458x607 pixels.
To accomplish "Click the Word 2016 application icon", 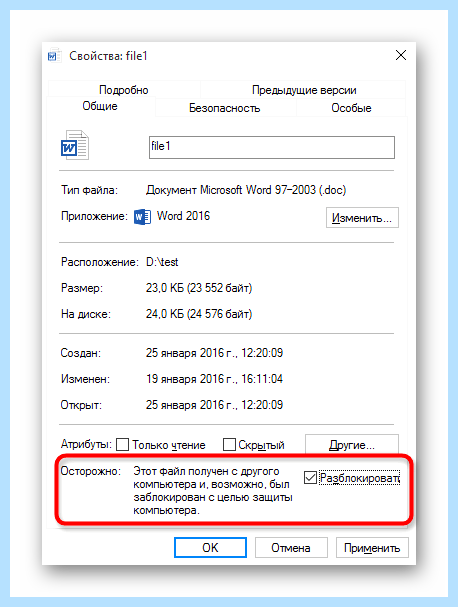I will click(142, 217).
